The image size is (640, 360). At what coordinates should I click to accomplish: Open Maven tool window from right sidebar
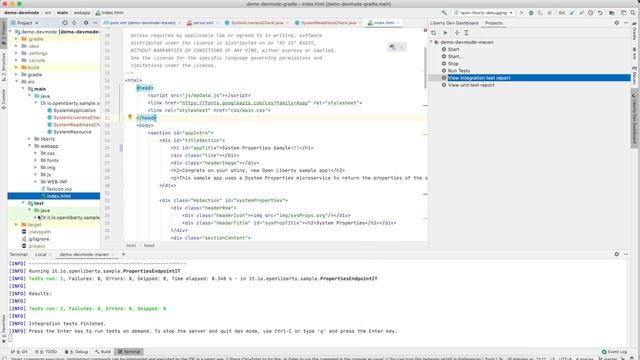click(634, 76)
